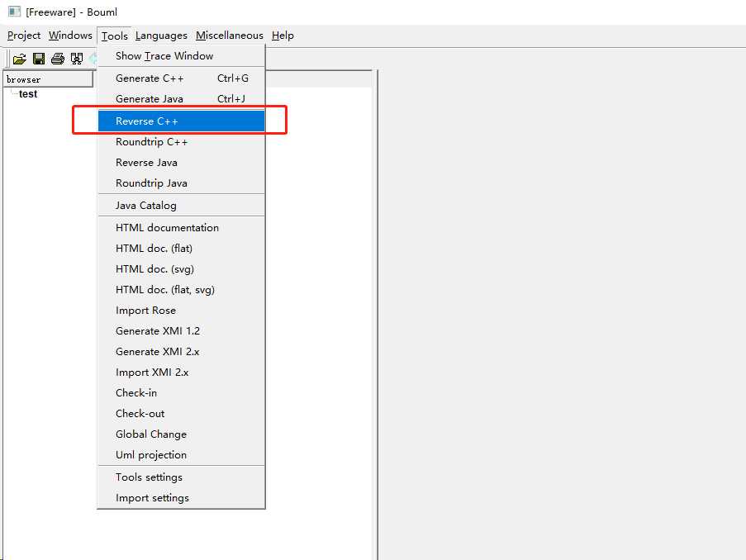Image resolution: width=746 pixels, height=560 pixels.
Task: Select the highlighted Reverse C++ entry
Action: pyautogui.click(x=181, y=121)
